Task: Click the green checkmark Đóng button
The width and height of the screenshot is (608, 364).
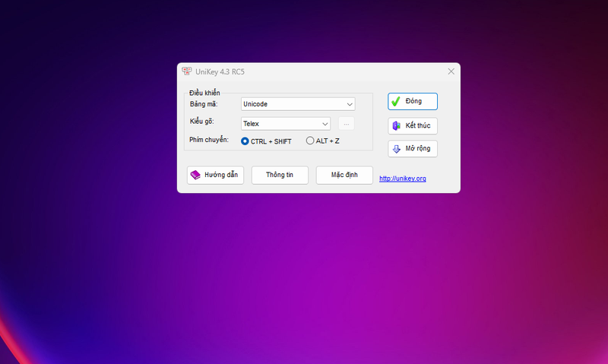Action: 413,101
